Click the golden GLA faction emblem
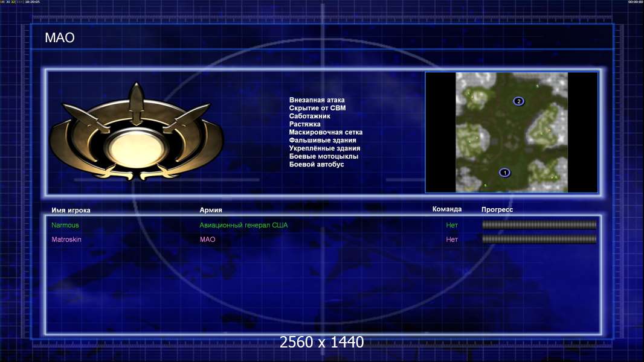The image size is (644, 362). click(137, 132)
